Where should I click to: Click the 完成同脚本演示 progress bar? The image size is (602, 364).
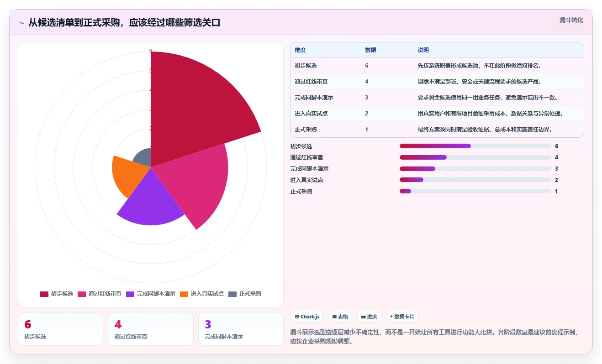475,169
